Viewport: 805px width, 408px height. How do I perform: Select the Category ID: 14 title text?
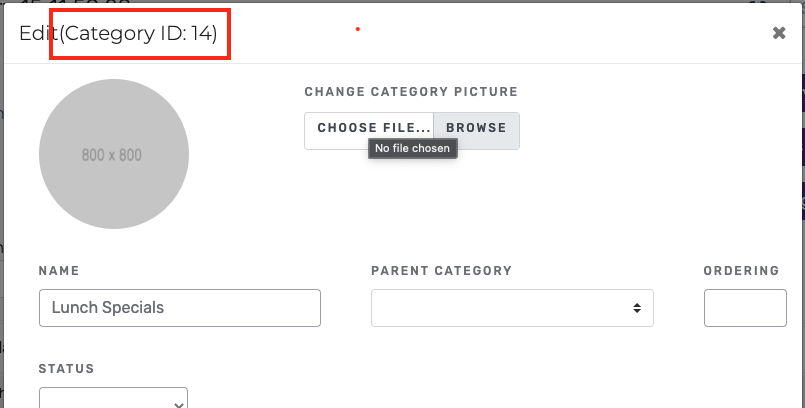coord(139,33)
